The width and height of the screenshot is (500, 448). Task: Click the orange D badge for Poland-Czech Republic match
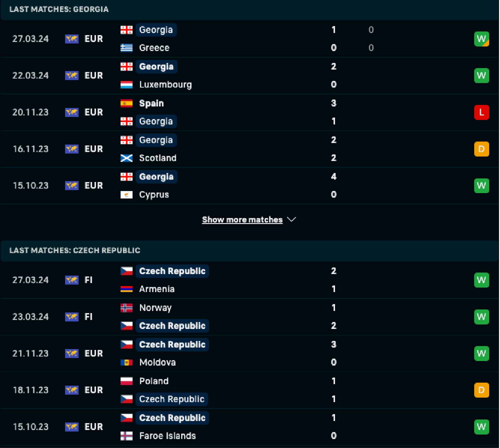coord(481,390)
